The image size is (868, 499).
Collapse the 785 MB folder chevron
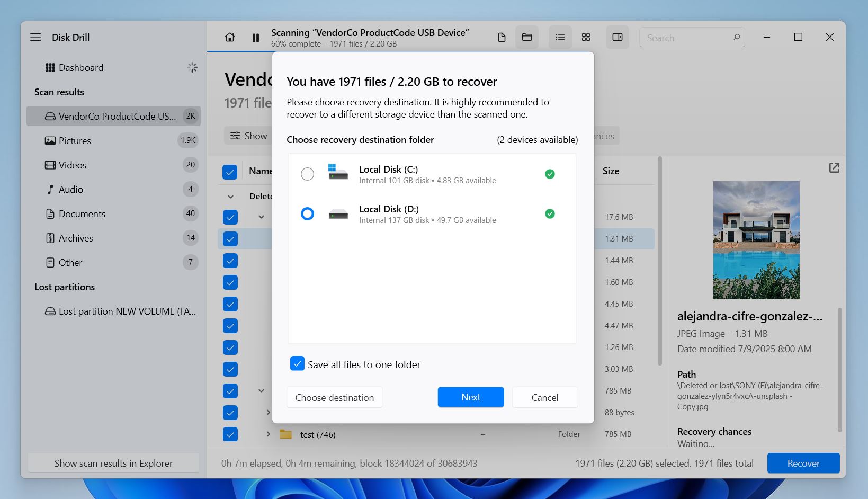pos(261,390)
